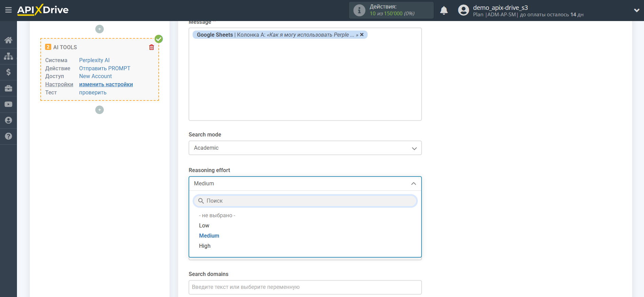
Task: Open the user profile icon in sidebar
Action: click(8, 120)
